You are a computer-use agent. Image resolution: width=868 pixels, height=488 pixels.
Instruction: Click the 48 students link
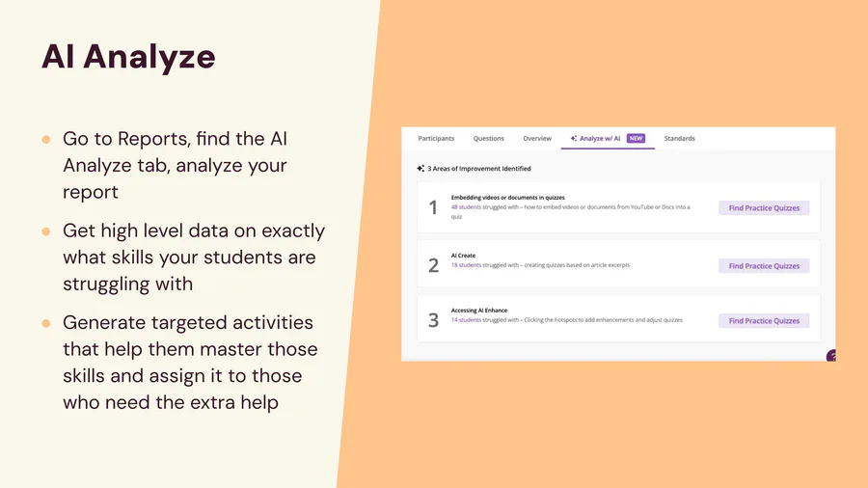click(466, 207)
